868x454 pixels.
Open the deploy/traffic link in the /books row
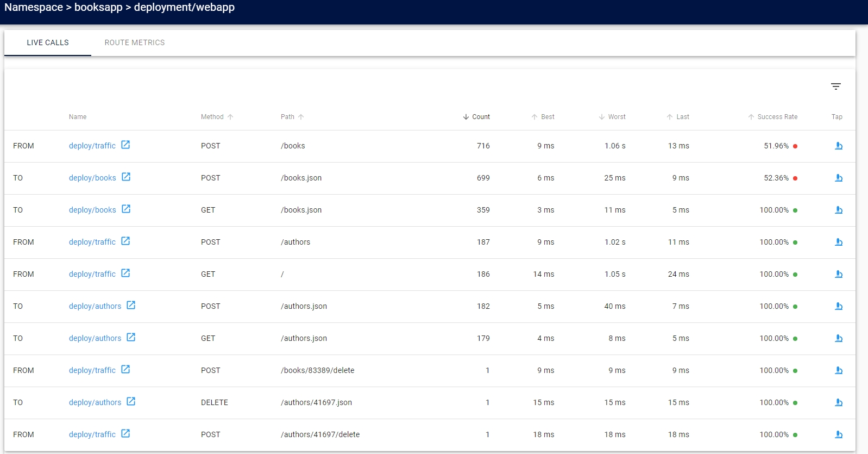92,146
